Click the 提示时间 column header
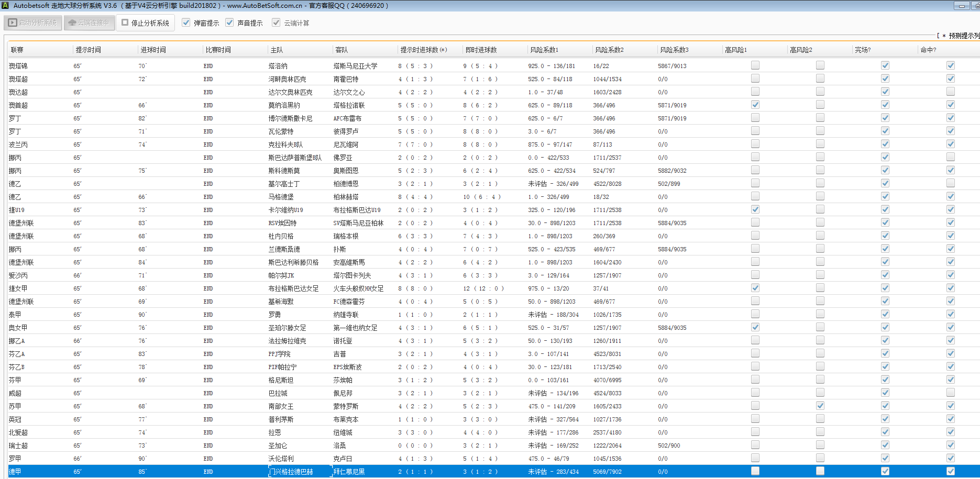 (88, 50)
